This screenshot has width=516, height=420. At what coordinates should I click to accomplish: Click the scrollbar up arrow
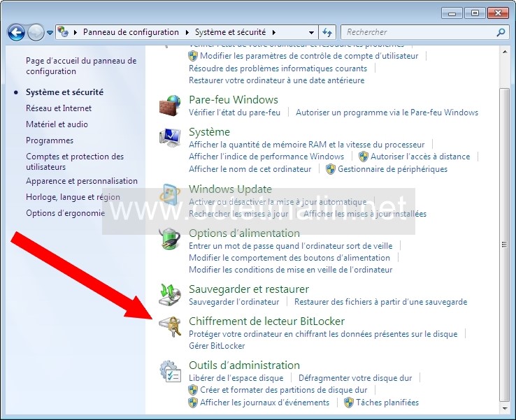coord(505,52)
